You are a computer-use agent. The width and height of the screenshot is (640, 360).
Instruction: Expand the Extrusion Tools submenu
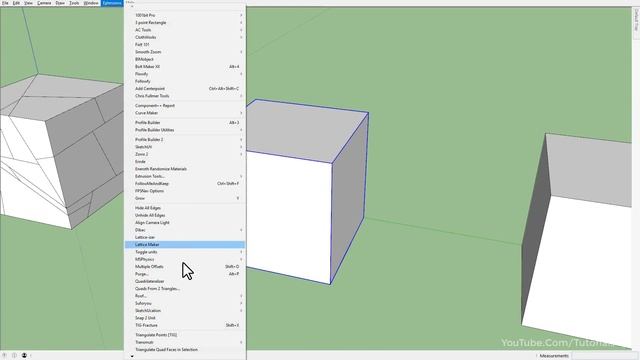(x=184, y=176)
